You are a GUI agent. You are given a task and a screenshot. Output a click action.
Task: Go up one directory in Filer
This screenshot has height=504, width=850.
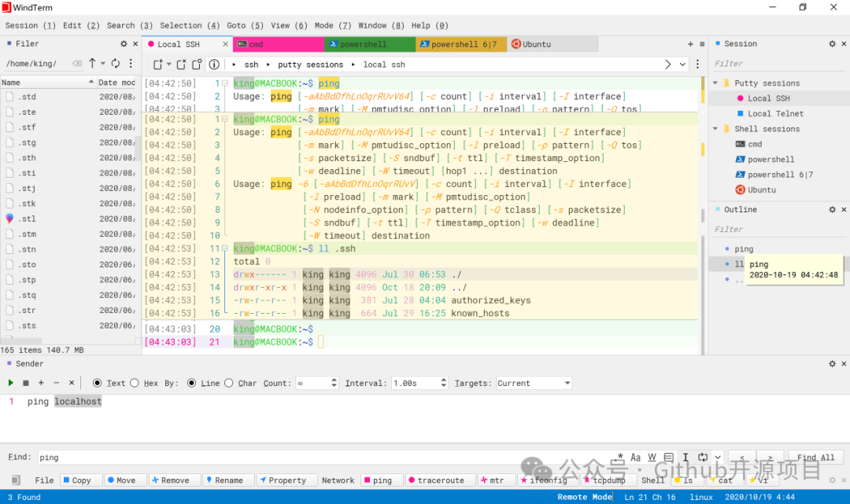(x=92, y=64)
